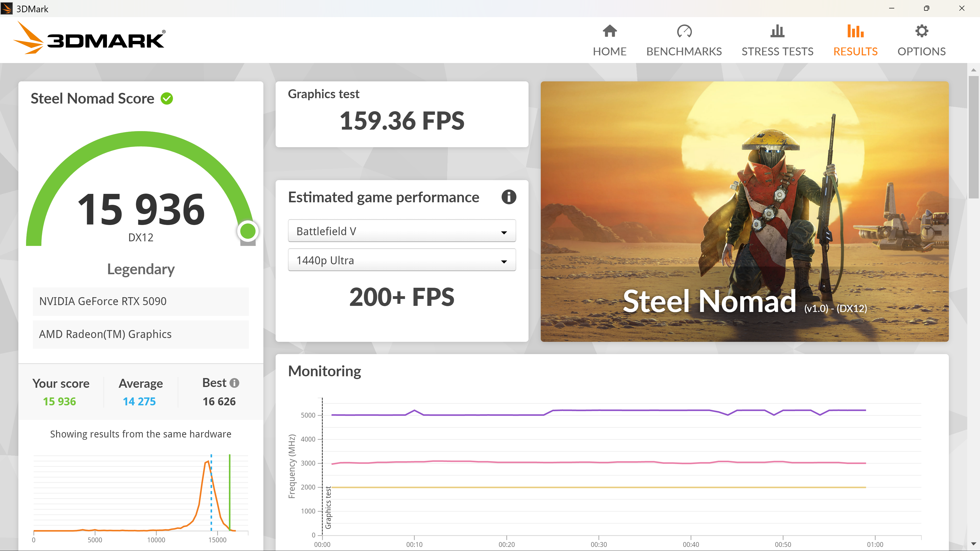Click the AMD Radeon(TM) Graphics row
This screenshot has width=980, height=551.
click(x=141, y=334)
